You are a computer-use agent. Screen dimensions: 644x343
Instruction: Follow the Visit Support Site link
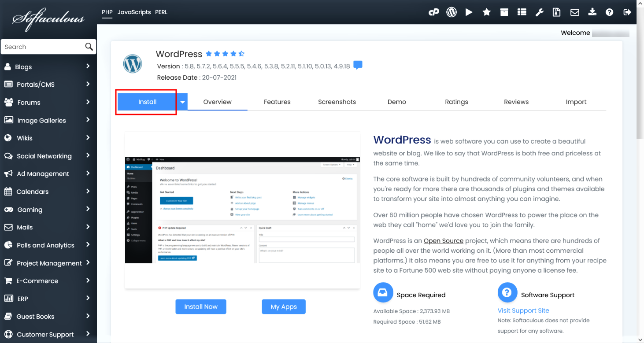coord(523,310)
